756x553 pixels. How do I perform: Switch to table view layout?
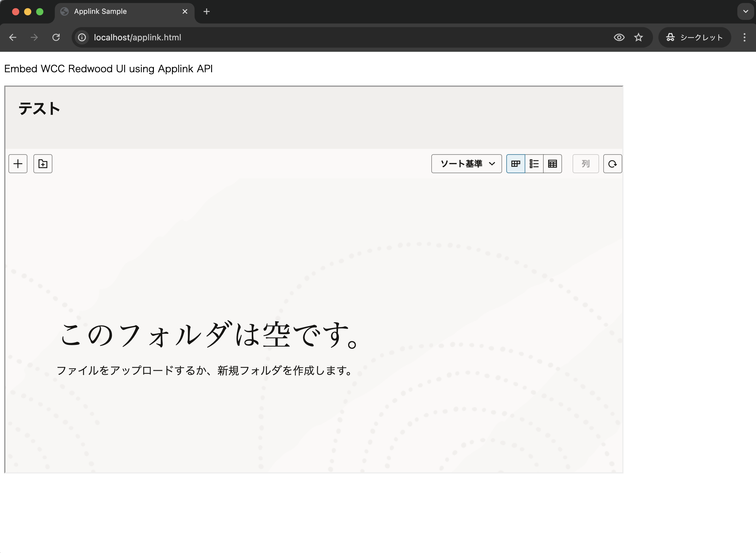(x=552, y=164)
